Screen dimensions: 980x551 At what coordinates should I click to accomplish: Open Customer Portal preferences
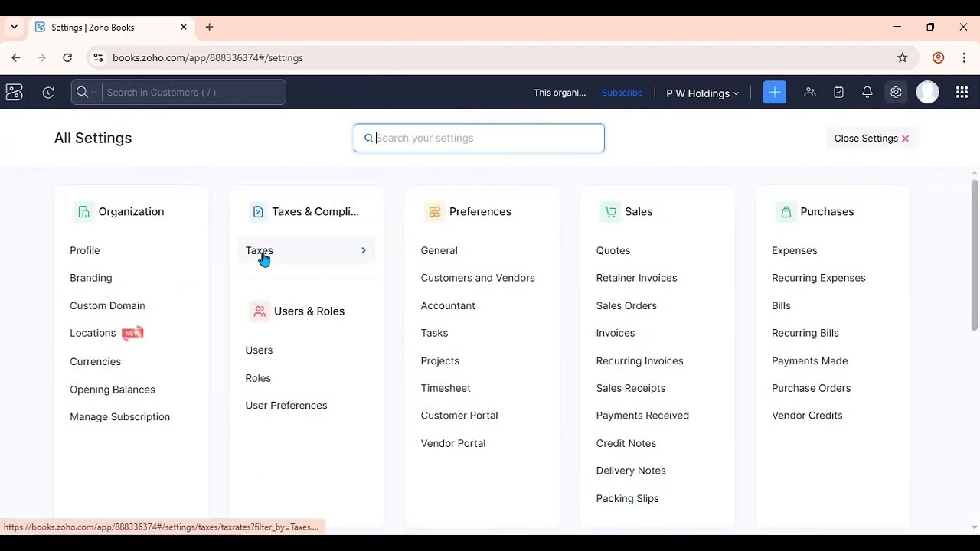click(459, 416)
